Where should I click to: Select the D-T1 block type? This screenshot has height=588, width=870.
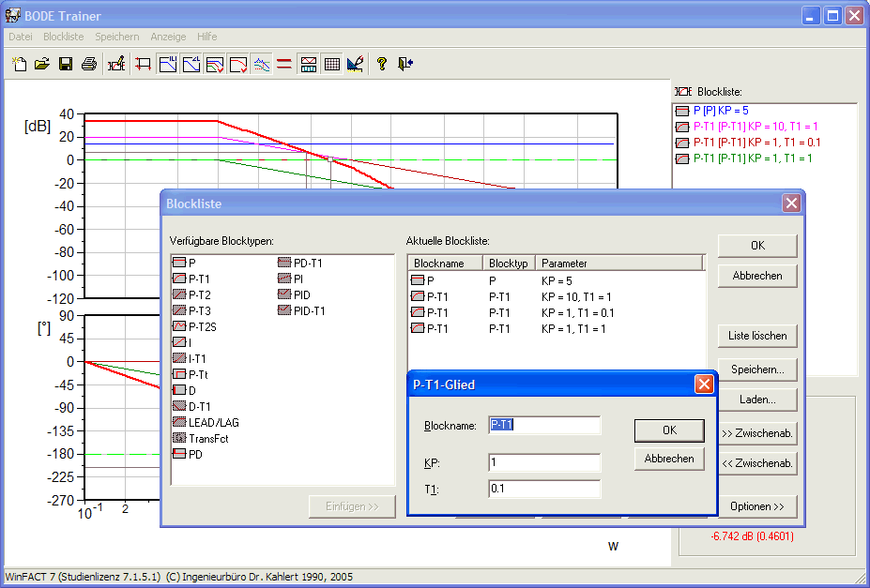(192, 407)
